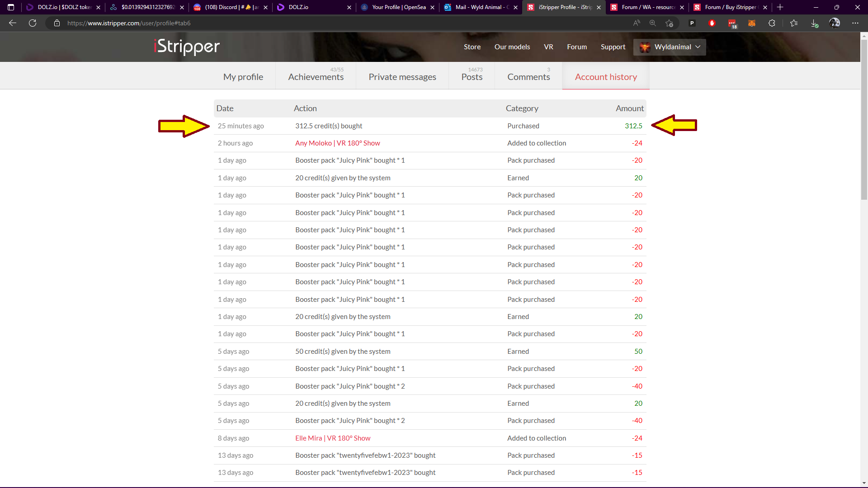Select the '2 hours ago' date cell
Viewport: 868px width, 488px height.
(x=235, y=143)
